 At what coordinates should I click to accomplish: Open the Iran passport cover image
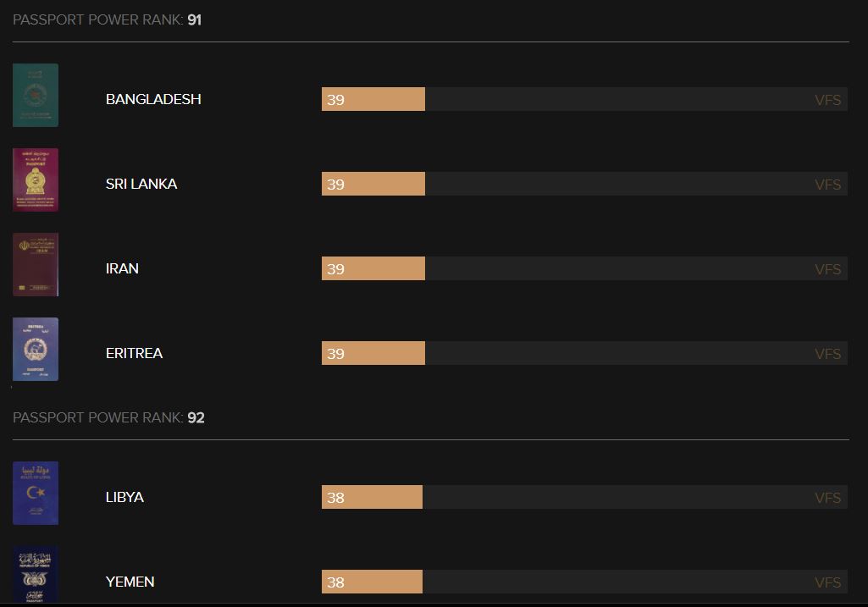click(36, 264)
